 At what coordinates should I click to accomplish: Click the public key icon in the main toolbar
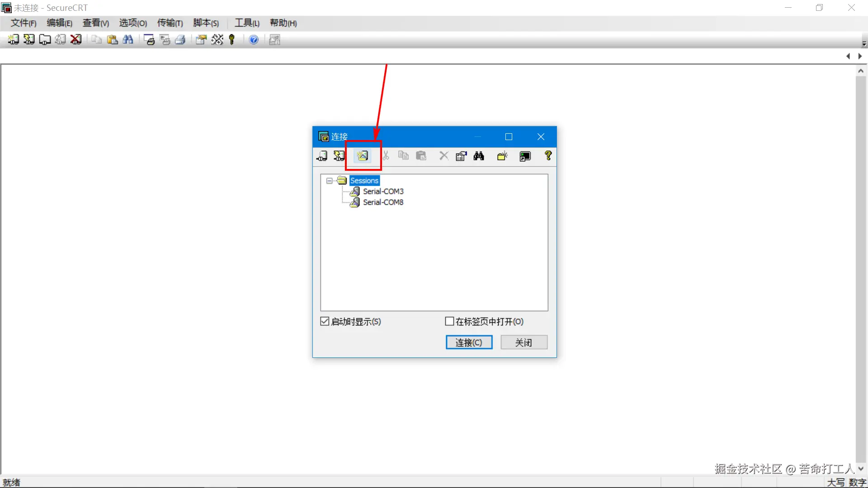pos(232,40)
